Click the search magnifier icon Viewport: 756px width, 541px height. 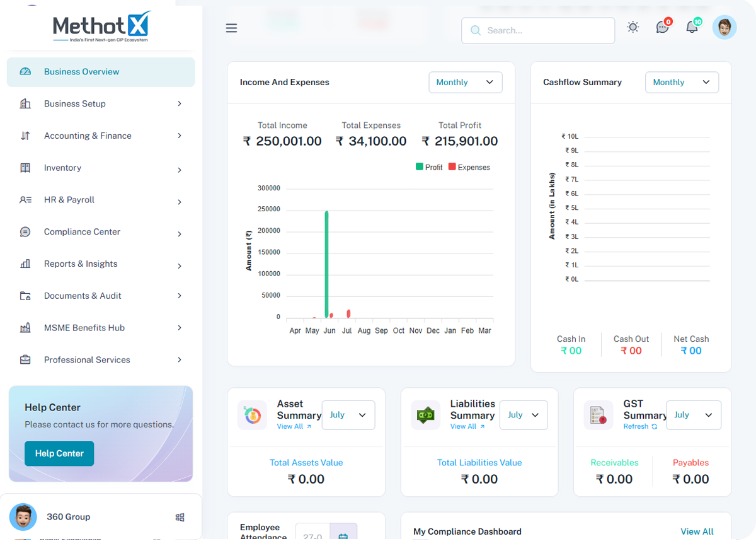(x=476, y=30)
